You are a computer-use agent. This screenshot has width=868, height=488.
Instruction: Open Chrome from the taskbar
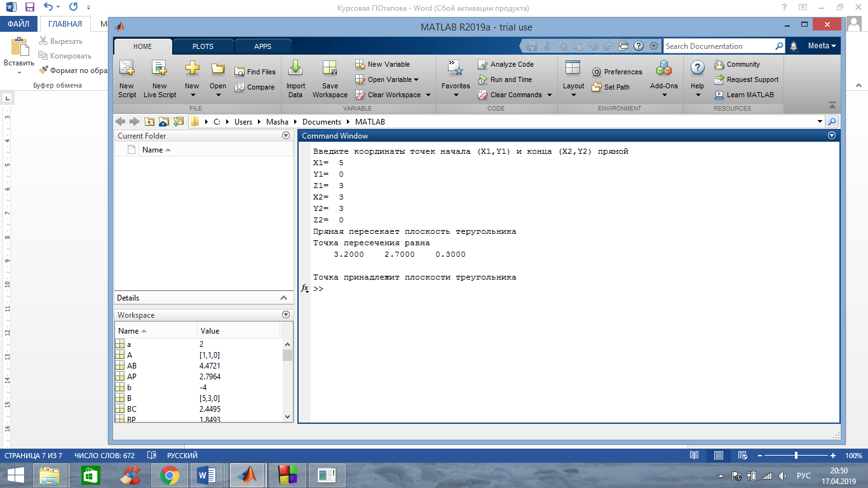(x=168, y=475)
